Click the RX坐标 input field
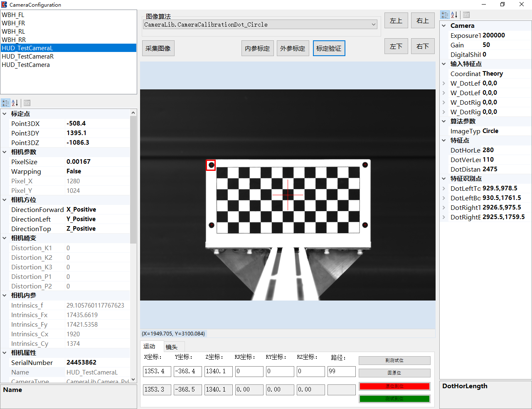The image size is (532, 409). coord(249,371)
